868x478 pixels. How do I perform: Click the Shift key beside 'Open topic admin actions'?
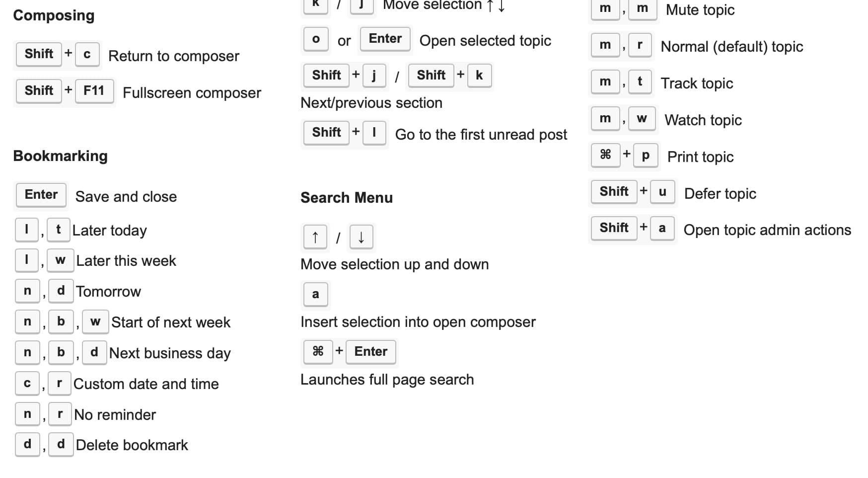pyautogui.click(x=614, y=228)
